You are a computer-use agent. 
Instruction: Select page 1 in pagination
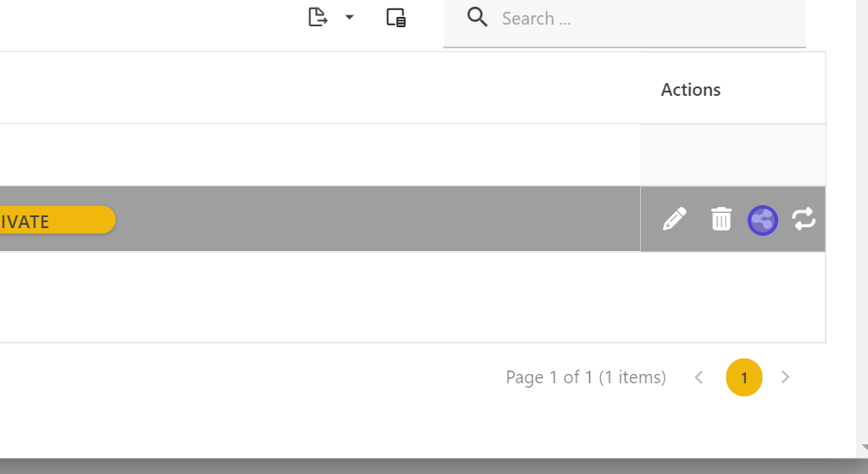(x=744, y=377)
